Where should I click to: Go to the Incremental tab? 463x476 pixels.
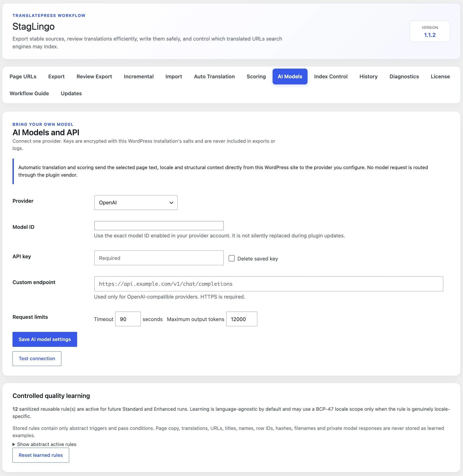(139, 76)
